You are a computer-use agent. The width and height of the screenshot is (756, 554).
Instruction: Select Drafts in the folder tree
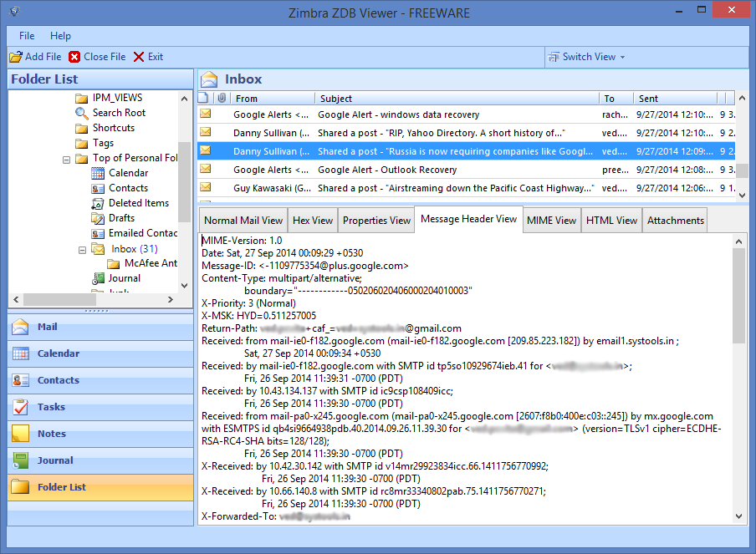[121, 218]
